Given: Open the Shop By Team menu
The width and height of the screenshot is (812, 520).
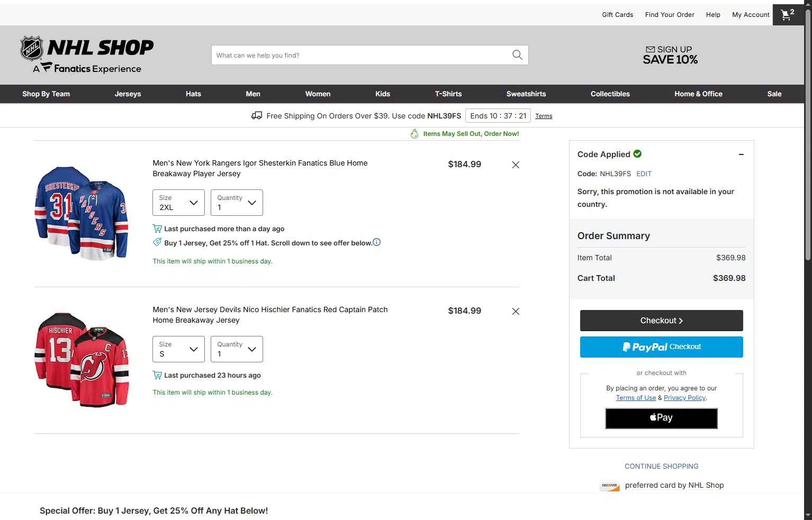Looking at the screenshot, I should (x=46, y=94).
